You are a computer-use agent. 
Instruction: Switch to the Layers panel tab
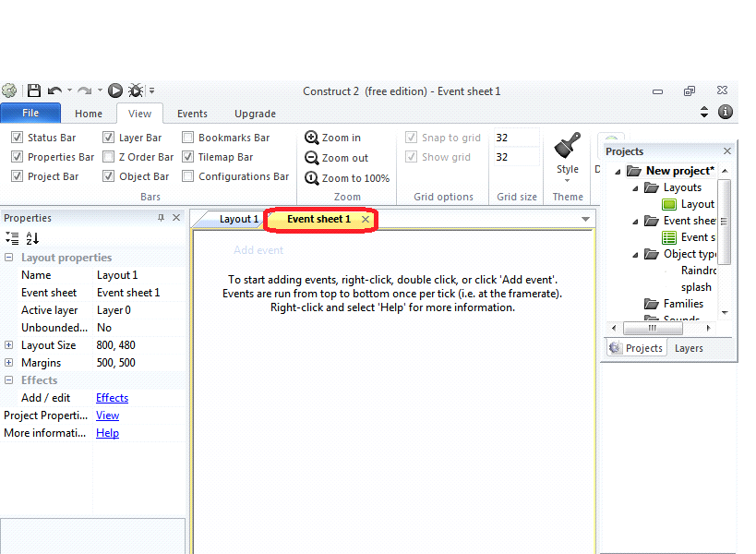(689, 348)
